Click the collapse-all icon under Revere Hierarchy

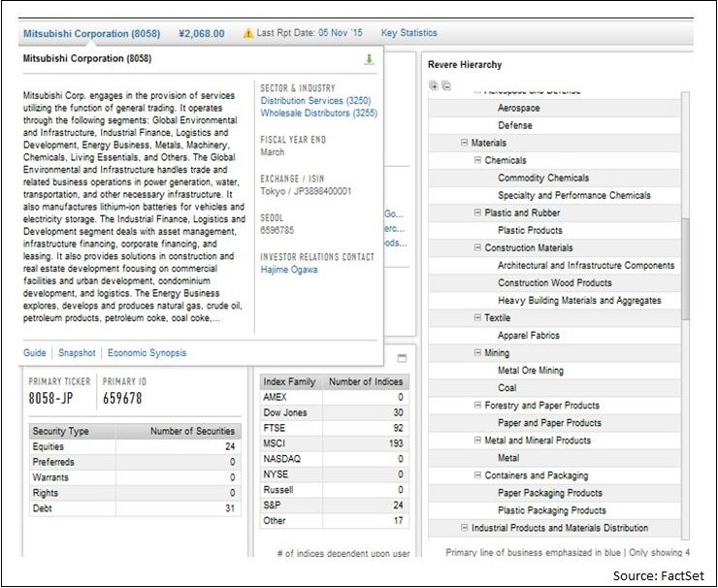coord(446,85)
